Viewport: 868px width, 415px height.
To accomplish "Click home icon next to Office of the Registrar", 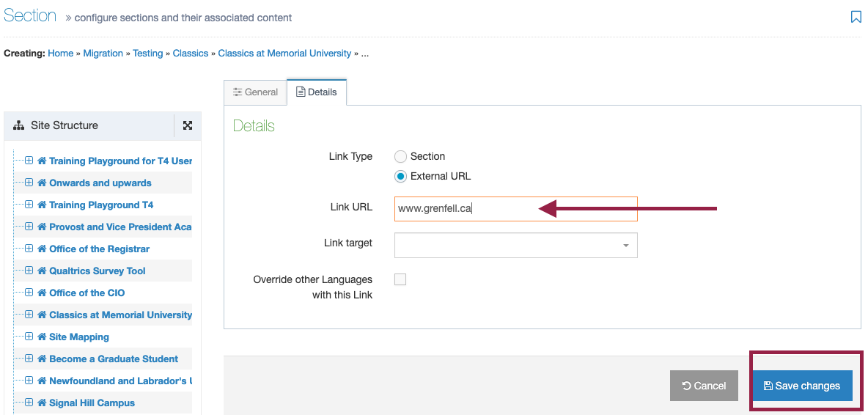I will [42, 249].
